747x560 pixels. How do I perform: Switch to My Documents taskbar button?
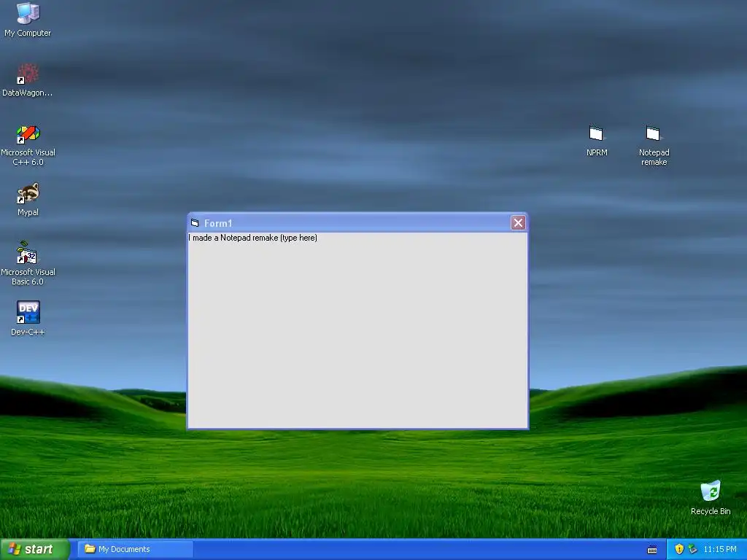coord(135,549)
